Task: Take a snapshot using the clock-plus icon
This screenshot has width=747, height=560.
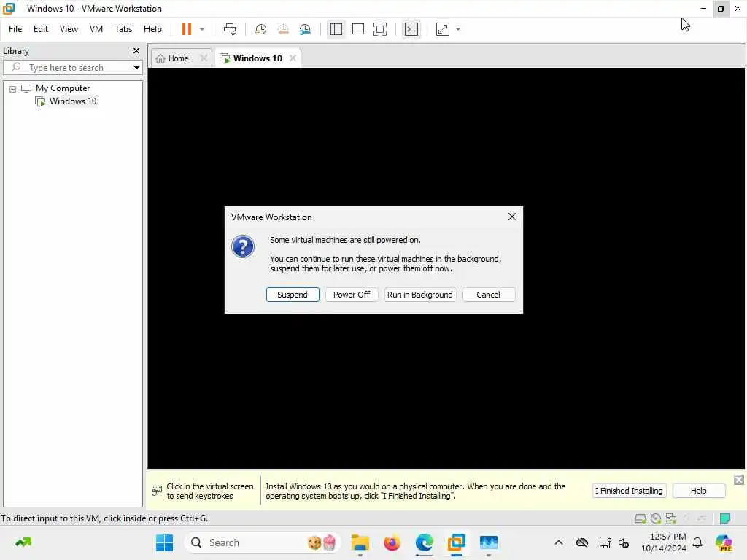Action: pyautogui.click(x=260, y=29)
